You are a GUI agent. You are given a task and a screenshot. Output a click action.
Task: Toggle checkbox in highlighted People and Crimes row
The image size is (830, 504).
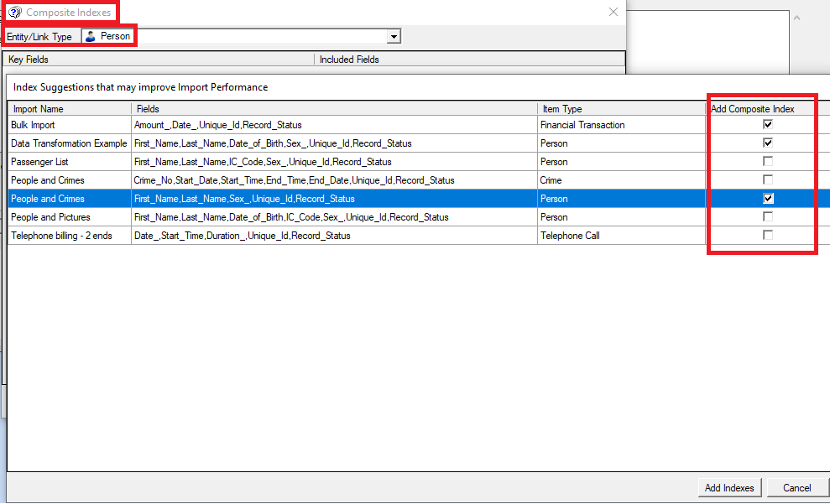(767, 199)
